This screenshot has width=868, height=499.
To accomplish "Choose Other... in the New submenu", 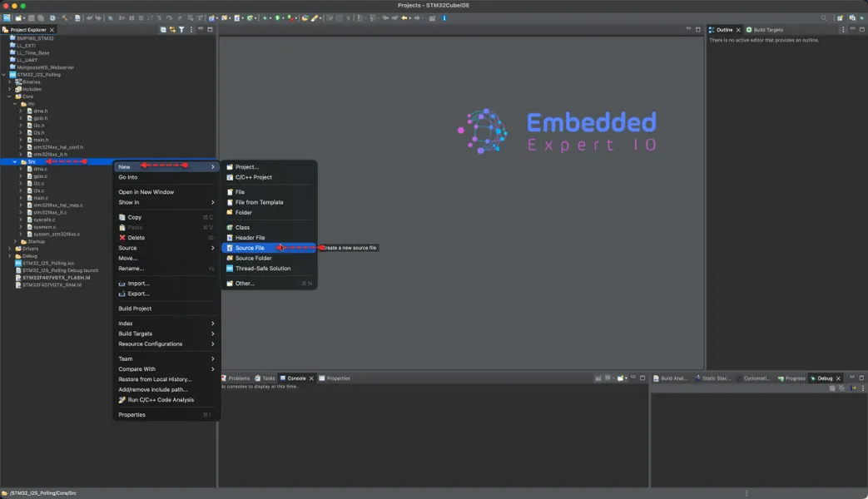I will click(269, 284).
